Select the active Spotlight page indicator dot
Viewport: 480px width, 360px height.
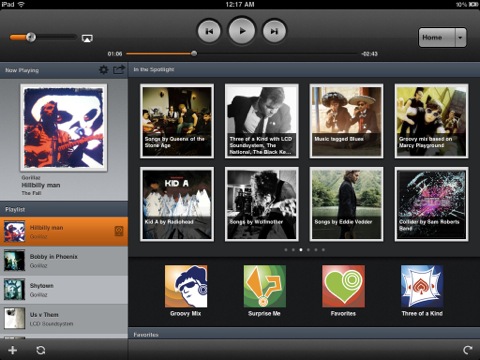[x=301, y=250]
